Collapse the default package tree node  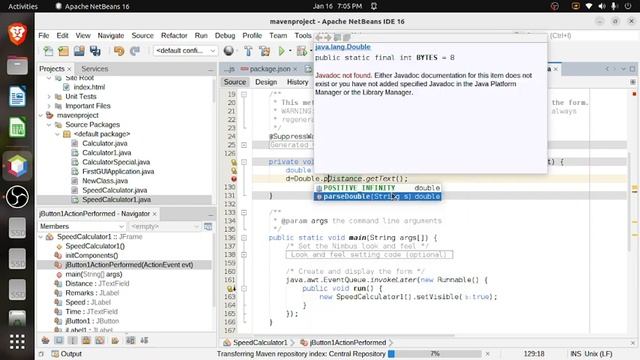pyautogui.click(x=58, y=134)
